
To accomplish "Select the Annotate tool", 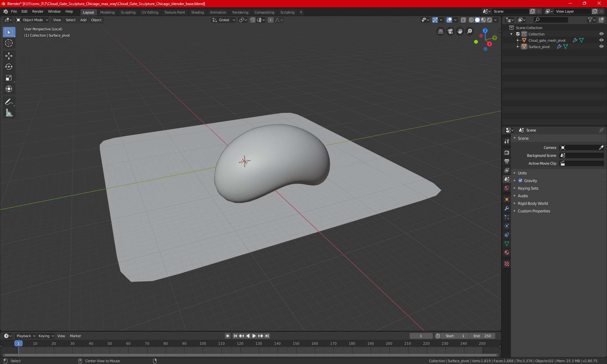I will (9, 102).
